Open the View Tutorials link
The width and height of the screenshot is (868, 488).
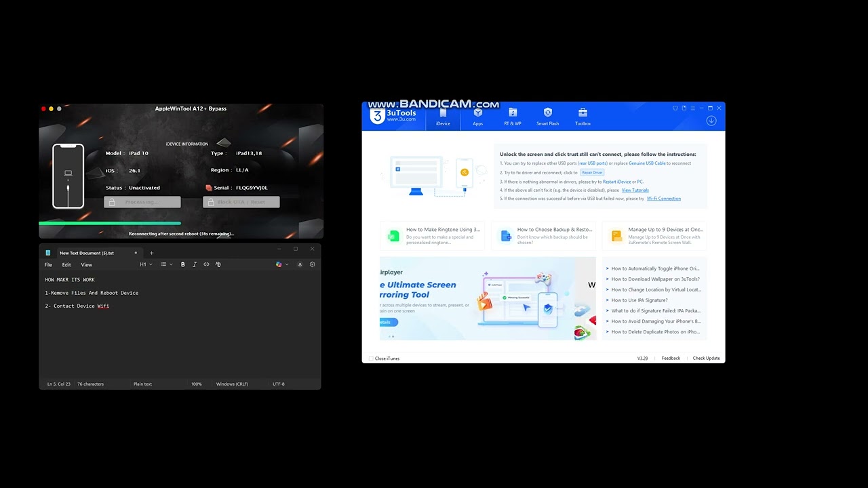pyautogui.click(x=635, y=190)
